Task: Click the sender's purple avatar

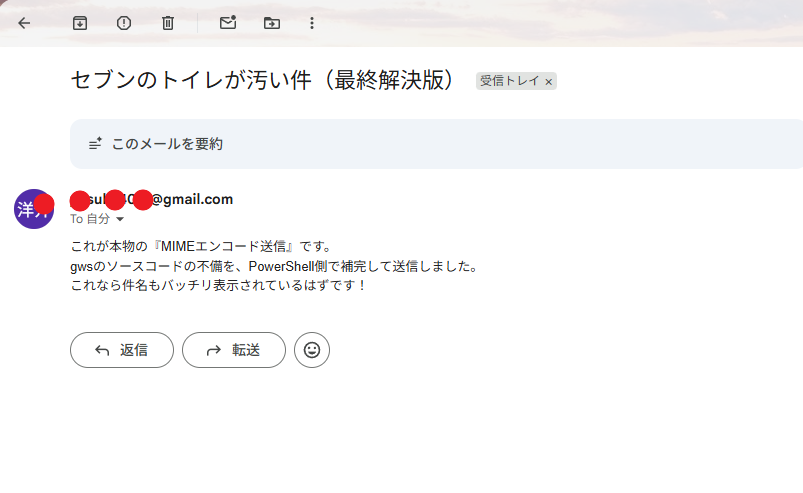Action: tap(34, 209)
